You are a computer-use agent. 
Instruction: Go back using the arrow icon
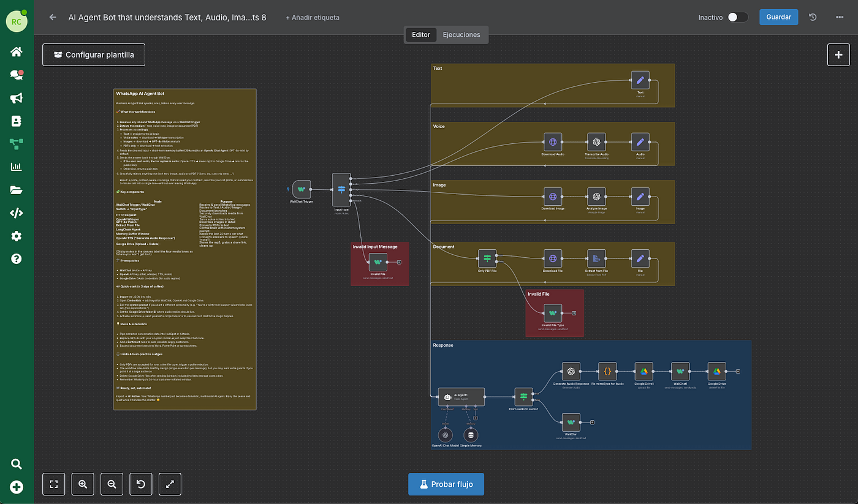[53, 18]
